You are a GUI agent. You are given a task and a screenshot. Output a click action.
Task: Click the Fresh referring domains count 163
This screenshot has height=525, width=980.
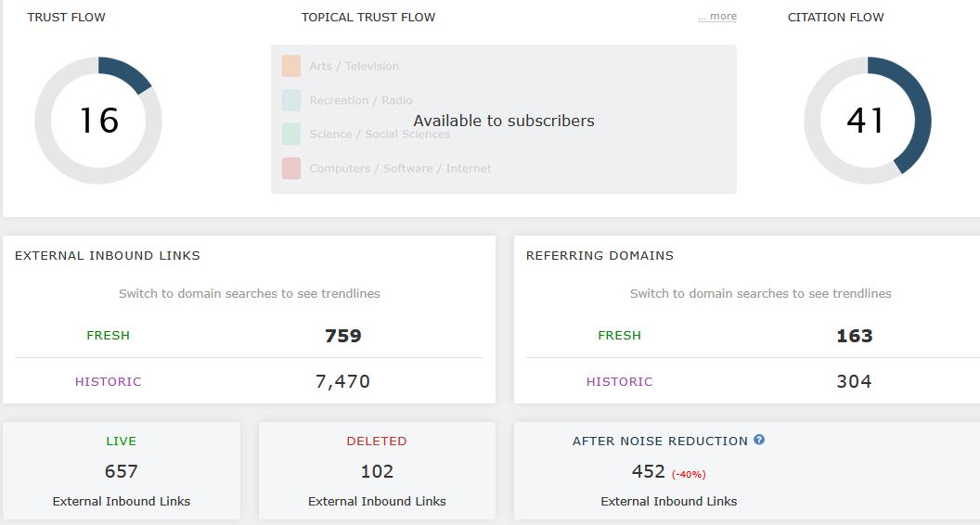click(x=855, y=336)
